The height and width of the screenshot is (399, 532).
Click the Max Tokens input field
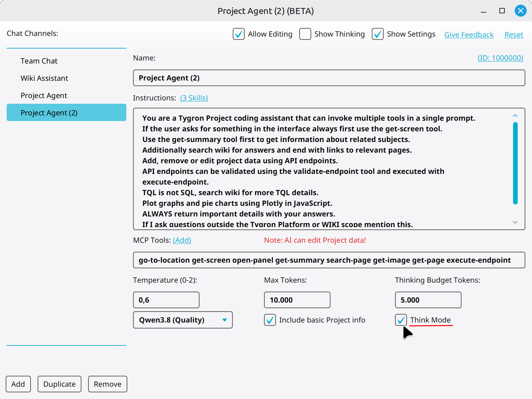click(x=297, y=300)
